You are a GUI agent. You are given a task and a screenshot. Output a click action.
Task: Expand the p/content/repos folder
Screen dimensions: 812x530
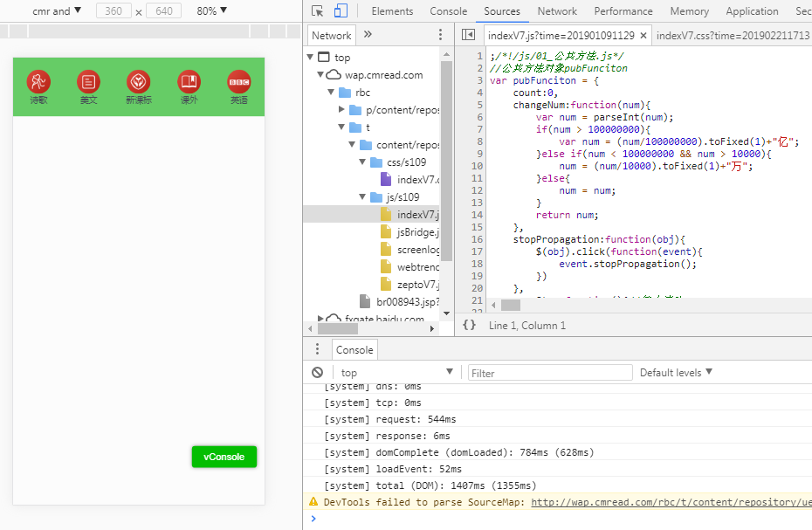pos(342,110)
